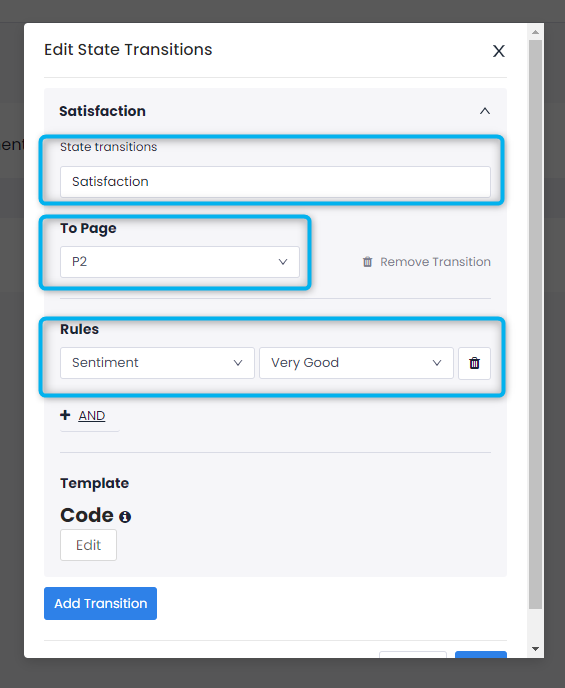This screenshot has height=688, width=565.
Task: Click the Remove Transition trash icon
Action: [x=368, y=262]
